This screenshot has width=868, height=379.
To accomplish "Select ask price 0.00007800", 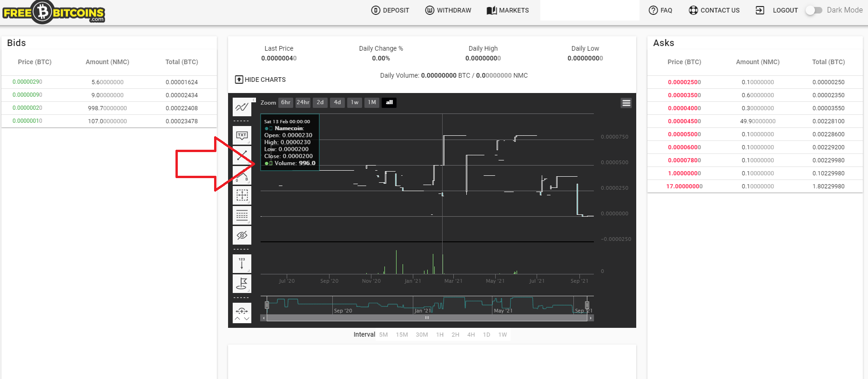I will pos(684,160).
